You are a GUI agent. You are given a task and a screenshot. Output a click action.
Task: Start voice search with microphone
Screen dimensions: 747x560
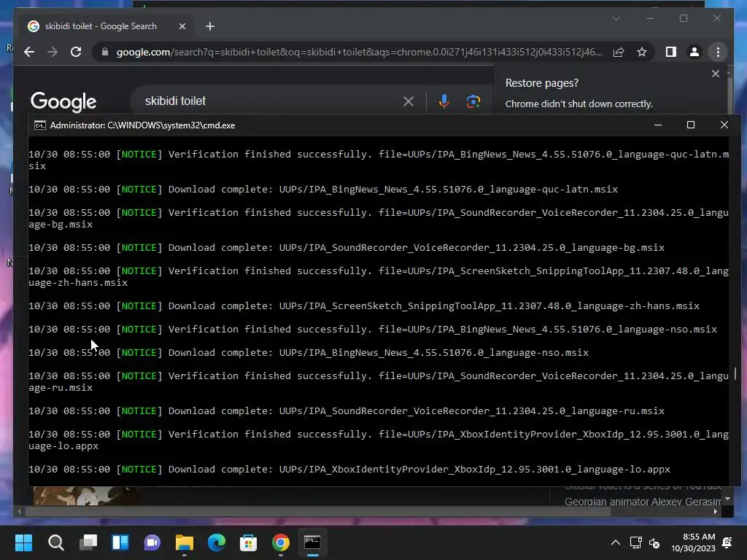tap(444, 101)
